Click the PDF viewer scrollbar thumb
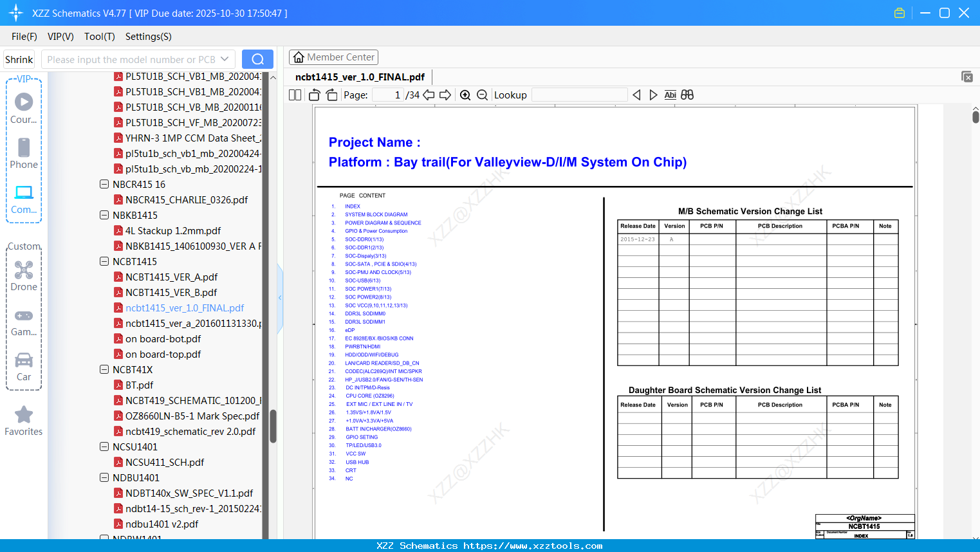980x552 pixels. (x=975, y=116)
